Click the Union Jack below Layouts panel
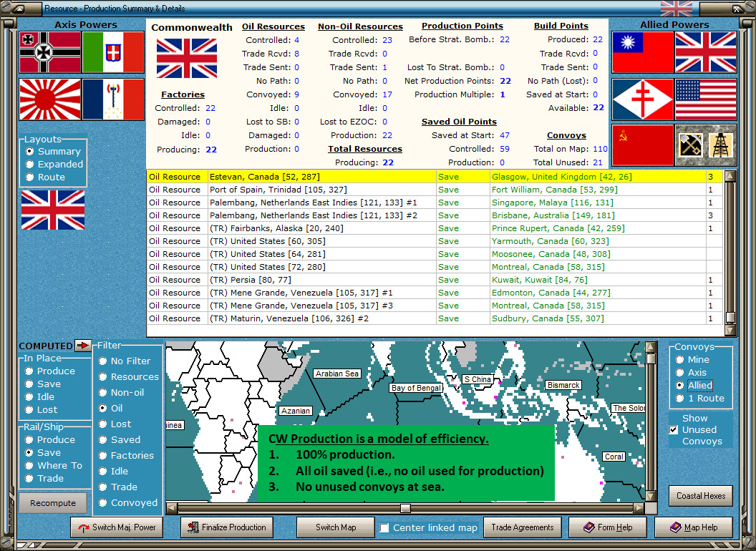This screenshot has width=756, height=551. point(53,210)
